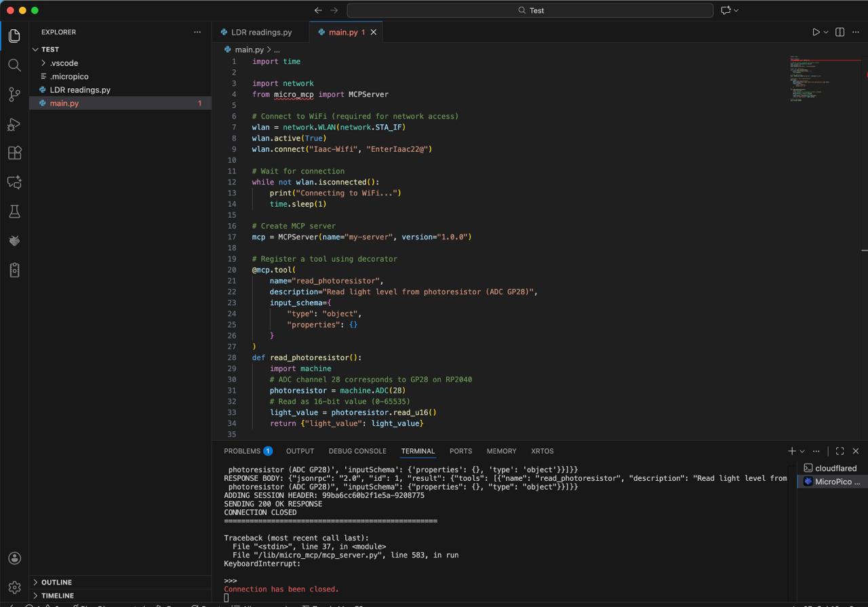Click the Run Python File play button
Viewport: 868px width, 607px height.
coord(816,32)
